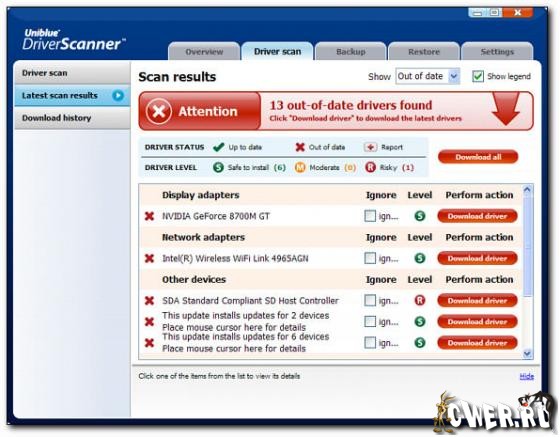Download driver for NVIDIA GeForce 8700M GT
The height and width of the screenshot is (437, 560).
(477, 216)
